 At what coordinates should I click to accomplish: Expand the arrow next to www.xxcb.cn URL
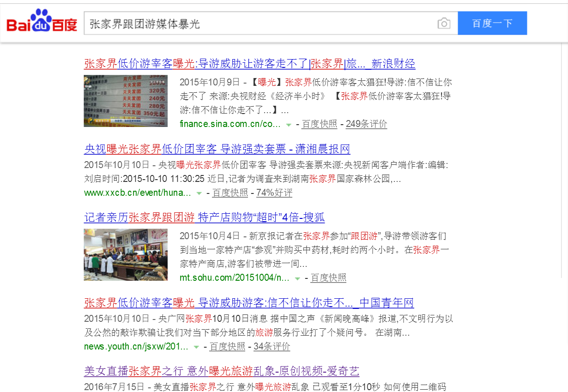coord(199,193)
